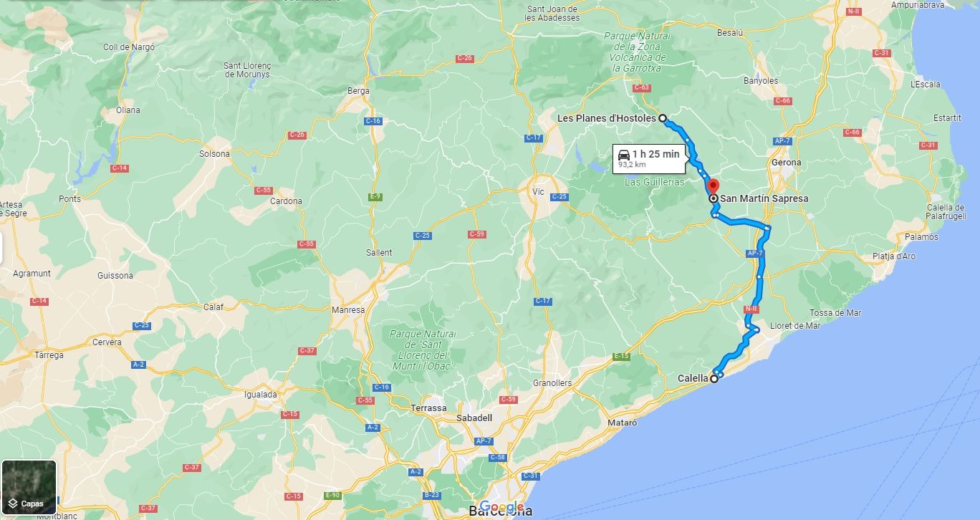Click the Zona Volcánica de la Garrotxa label
The image size is (980, 520).
point(637,52)
